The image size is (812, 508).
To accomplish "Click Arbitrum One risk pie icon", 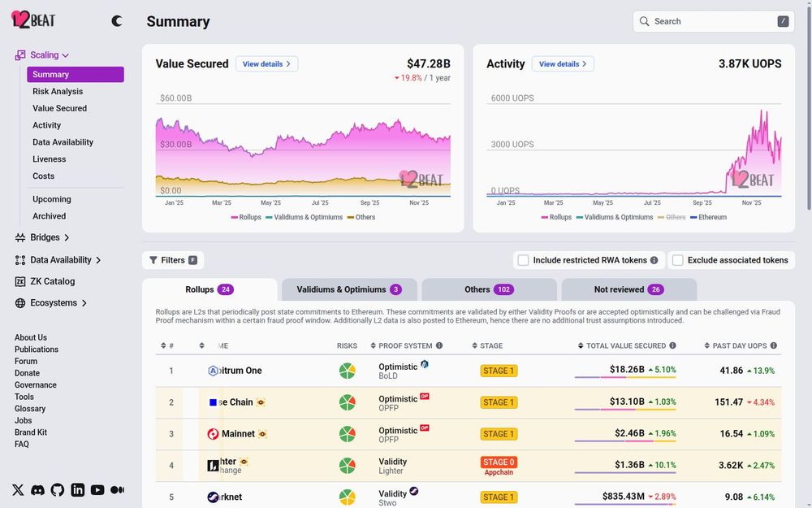I will [348, 371].
